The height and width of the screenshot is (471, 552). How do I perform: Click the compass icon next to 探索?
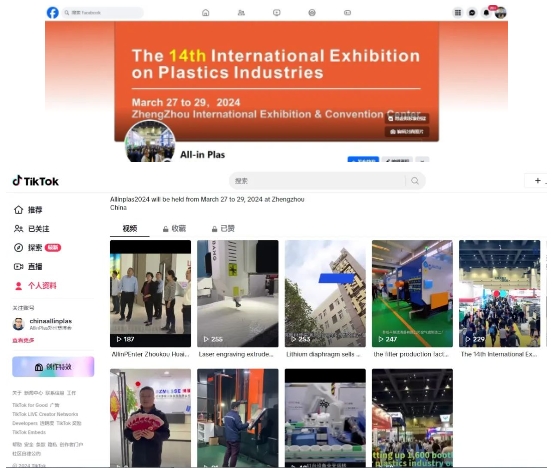18,248
